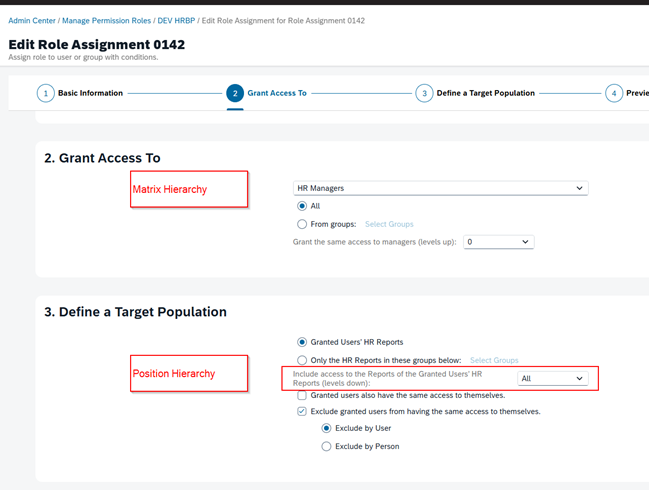Image resolution: width=649 pixels, height=490 pixels.
Task: Select 'Exclude by User' radio button
Action: coord(326,428)
